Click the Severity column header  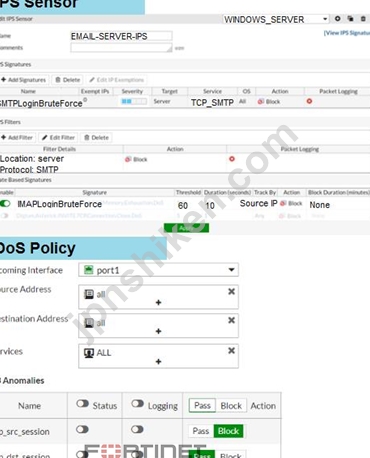click(x=132, y=91)
